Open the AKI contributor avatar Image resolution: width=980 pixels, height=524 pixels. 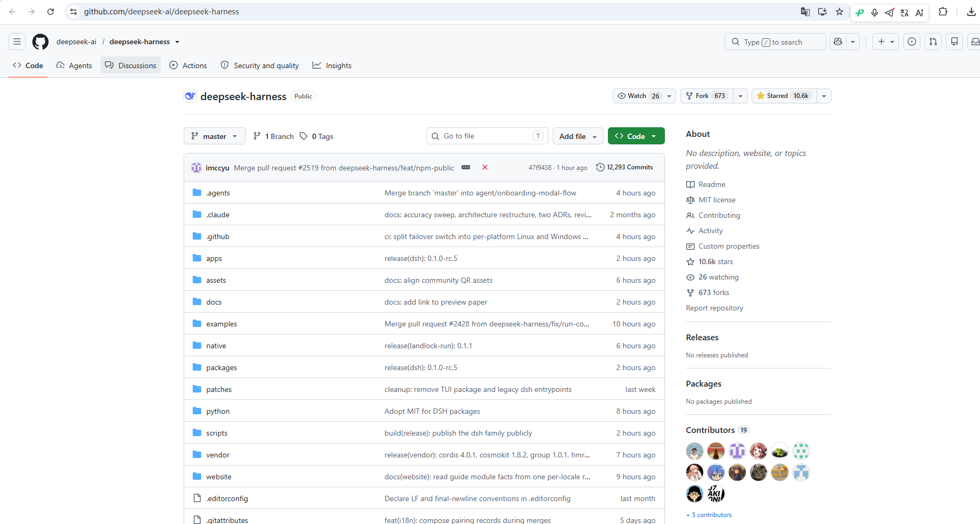[716, 494]
